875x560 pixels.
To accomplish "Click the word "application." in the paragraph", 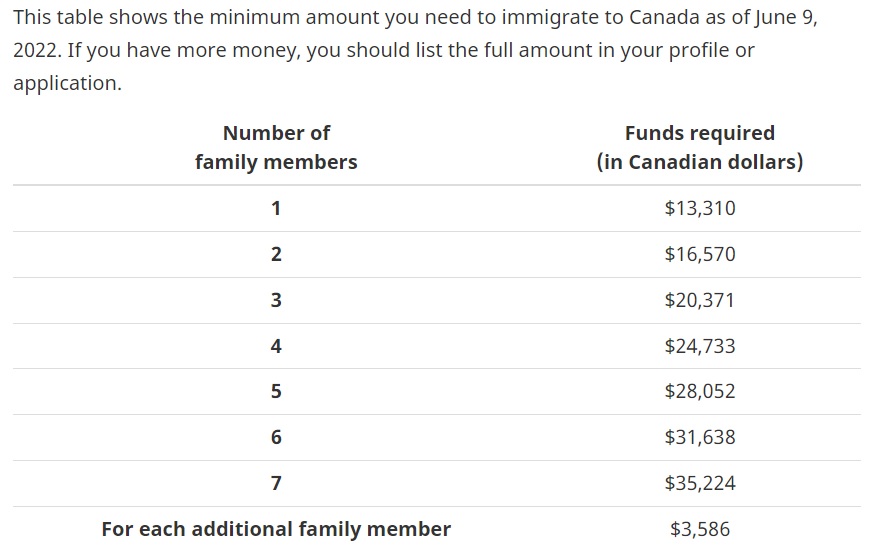I will 67,83.
